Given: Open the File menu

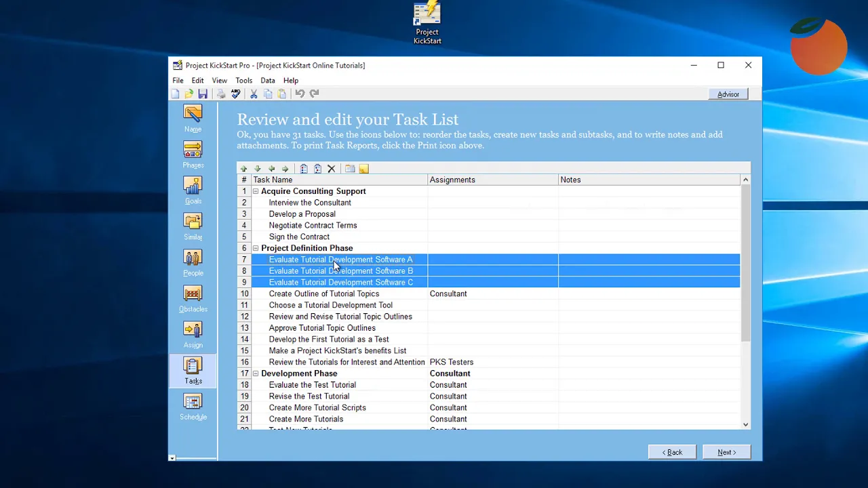Looking at the screenshot, I should point(178,80).
